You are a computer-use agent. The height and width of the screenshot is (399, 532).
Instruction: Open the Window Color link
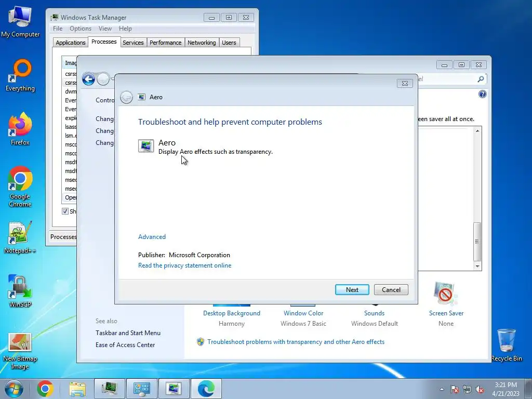click(303, 313)
